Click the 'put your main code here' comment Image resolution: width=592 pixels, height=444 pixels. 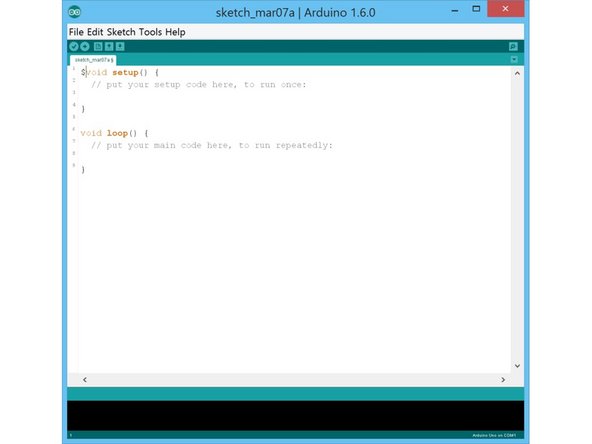[211, 145]
